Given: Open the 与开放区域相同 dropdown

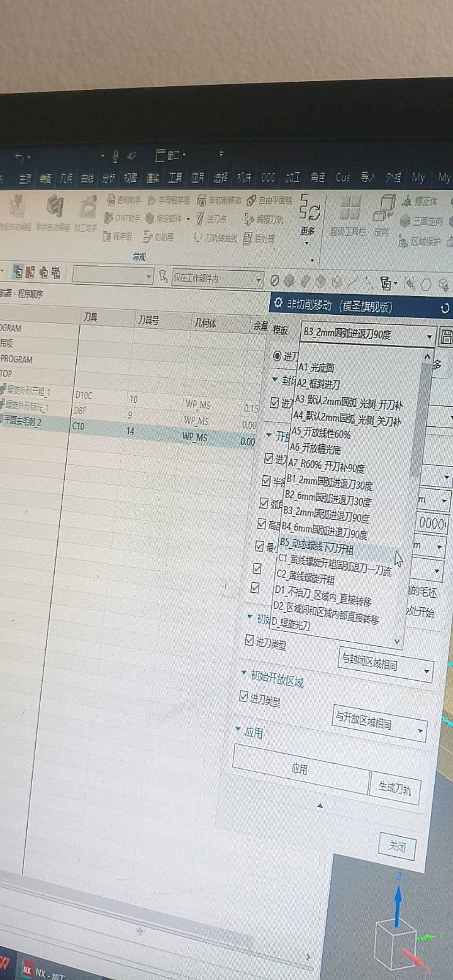Looking at the screenshot, I should [x=380, y=723].
